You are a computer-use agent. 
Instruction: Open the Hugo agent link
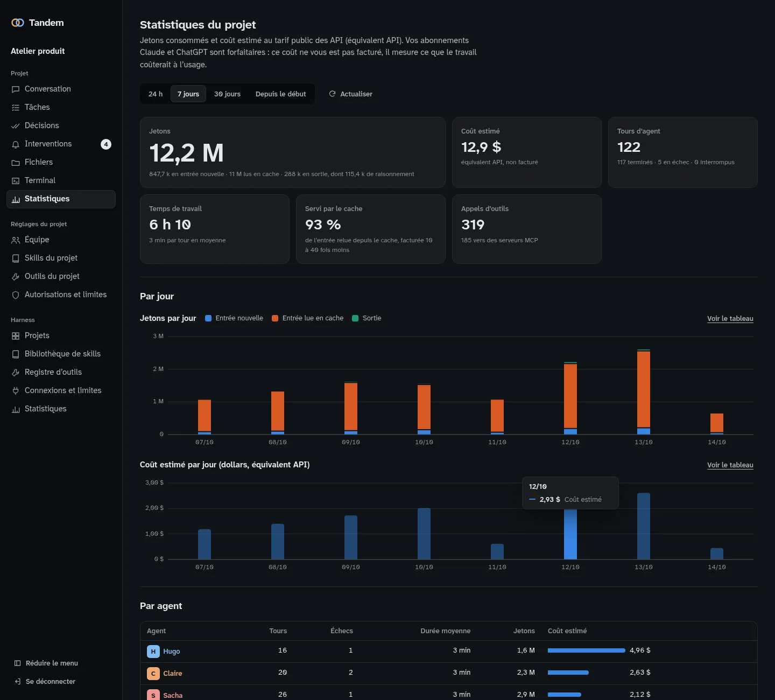coord(172,652)
